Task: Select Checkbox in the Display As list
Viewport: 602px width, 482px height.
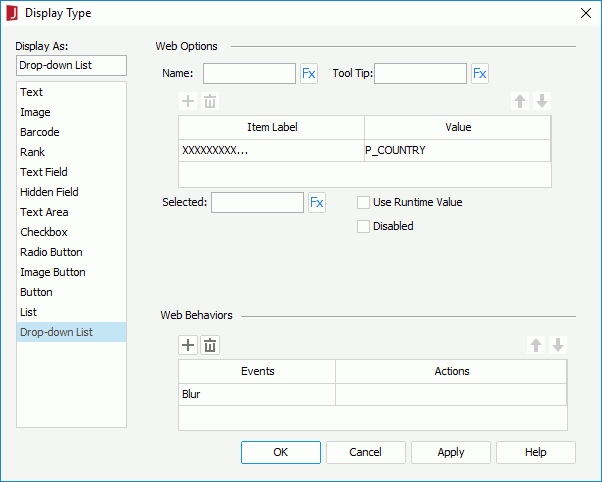Action: (x=44, y=232)
